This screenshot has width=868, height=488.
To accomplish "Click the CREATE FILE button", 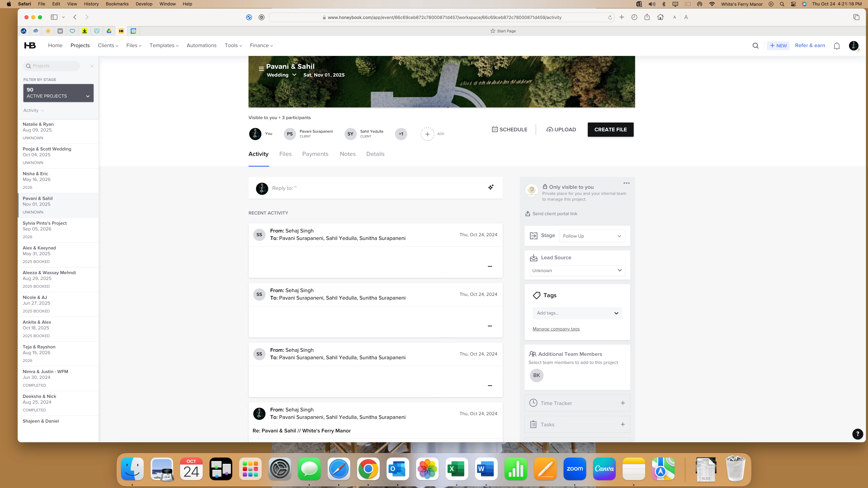I will coord(610,130).
